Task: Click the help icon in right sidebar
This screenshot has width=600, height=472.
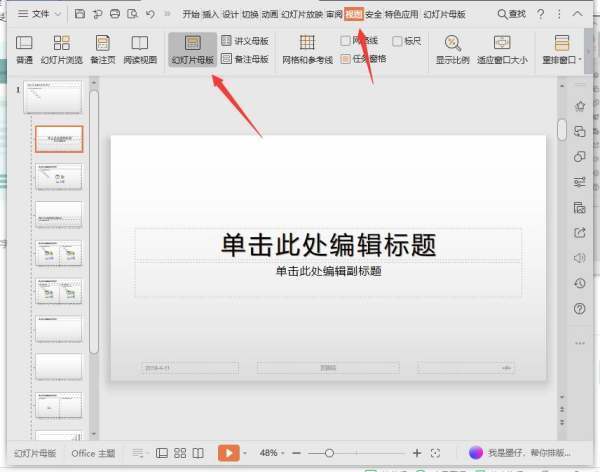Action: pyautogui.click(x=579, y=309)
